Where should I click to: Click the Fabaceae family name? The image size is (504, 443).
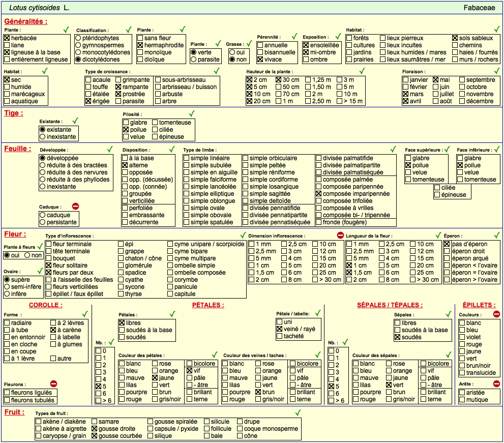pyautogui.click(x=479, y=8)
